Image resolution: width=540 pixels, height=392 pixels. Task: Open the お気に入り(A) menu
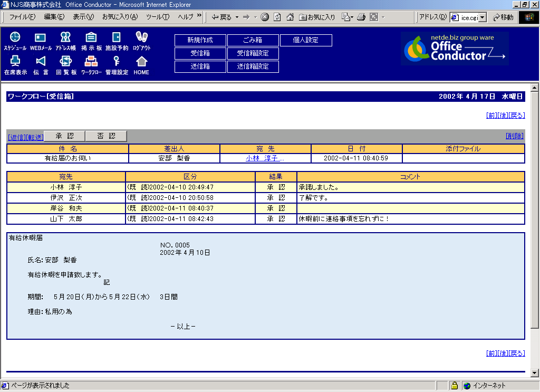pos(120,17)
